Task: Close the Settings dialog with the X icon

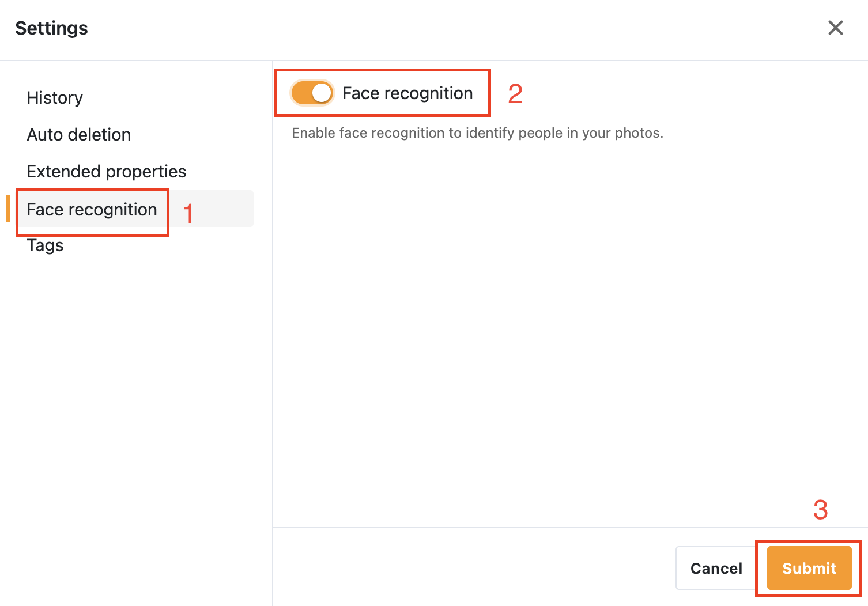Action: (x=835, y=28)
